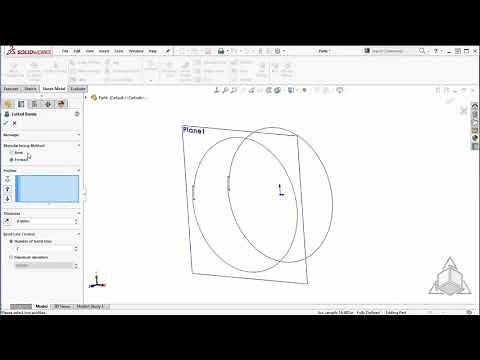Open the Edit menu
This screenshot has height=360, width=480.
coord(77,51)
